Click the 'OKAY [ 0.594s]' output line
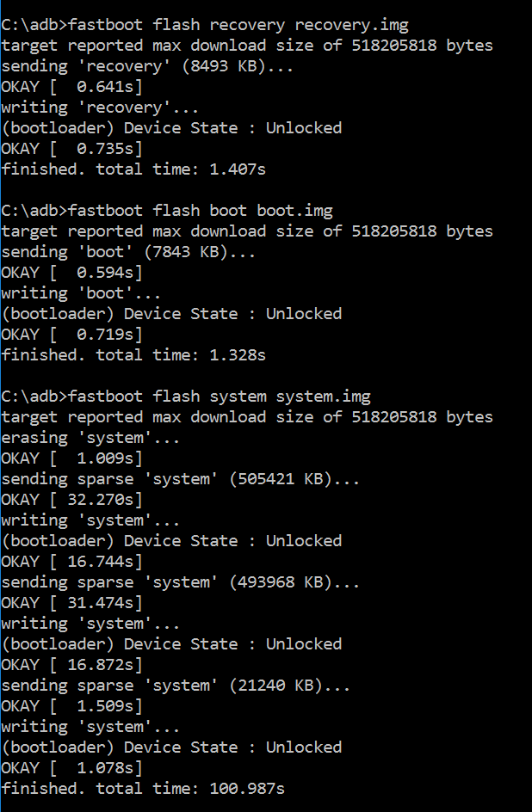Screen dimensions: 532x812 71,273
